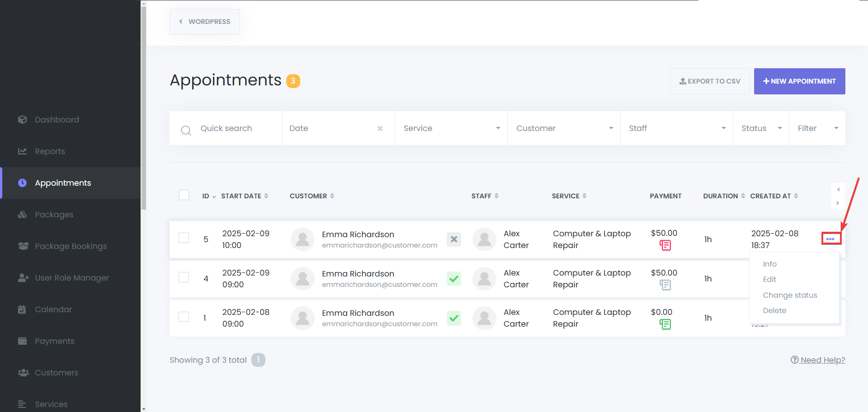Select checkbox for appointment ID 5
868x412 pixels.
click(184, 238)
